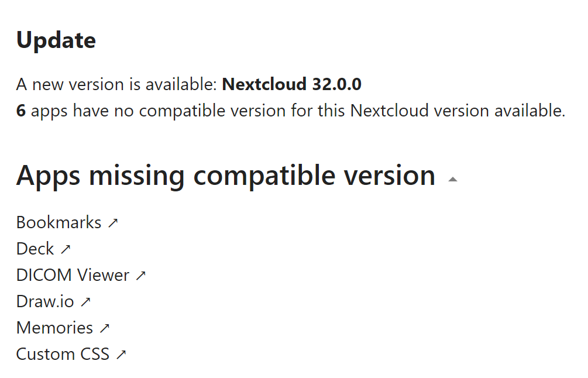
Task: Click the bold "6" apps count
Action: point(21,111)
